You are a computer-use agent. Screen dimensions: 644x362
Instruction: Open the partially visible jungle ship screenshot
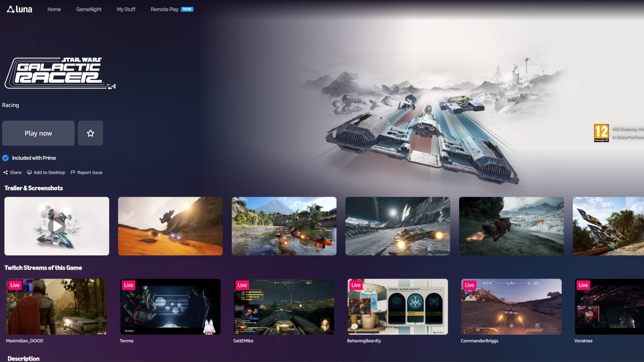tap(608, 226)
